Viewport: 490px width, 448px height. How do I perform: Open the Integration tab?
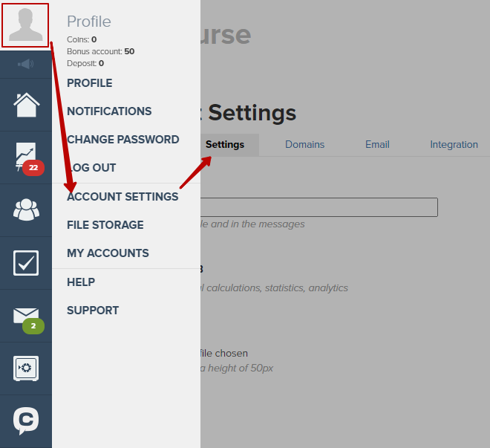coord(454,144)
